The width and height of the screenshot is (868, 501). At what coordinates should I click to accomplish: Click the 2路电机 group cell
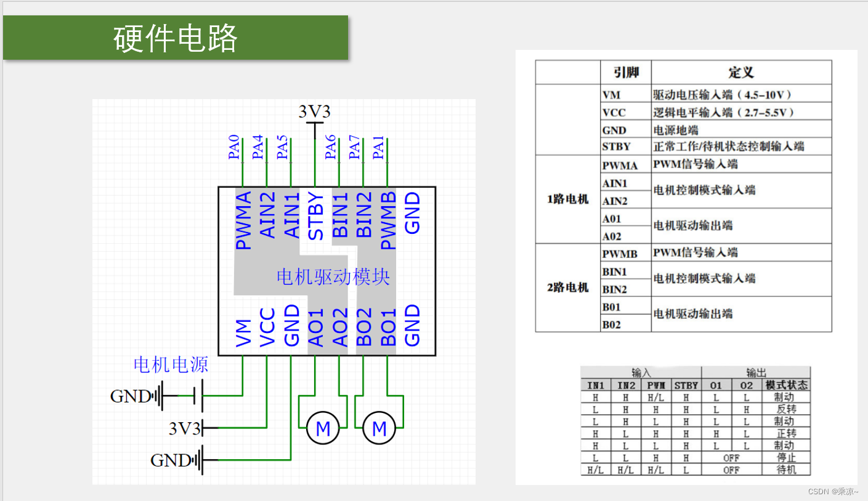tap(568, 287)
